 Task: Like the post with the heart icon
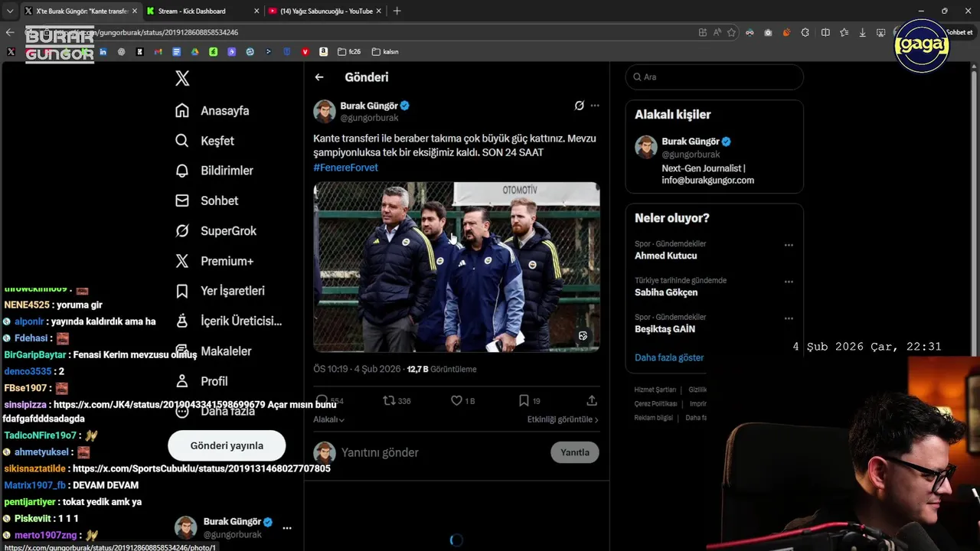tap(456, 400)
